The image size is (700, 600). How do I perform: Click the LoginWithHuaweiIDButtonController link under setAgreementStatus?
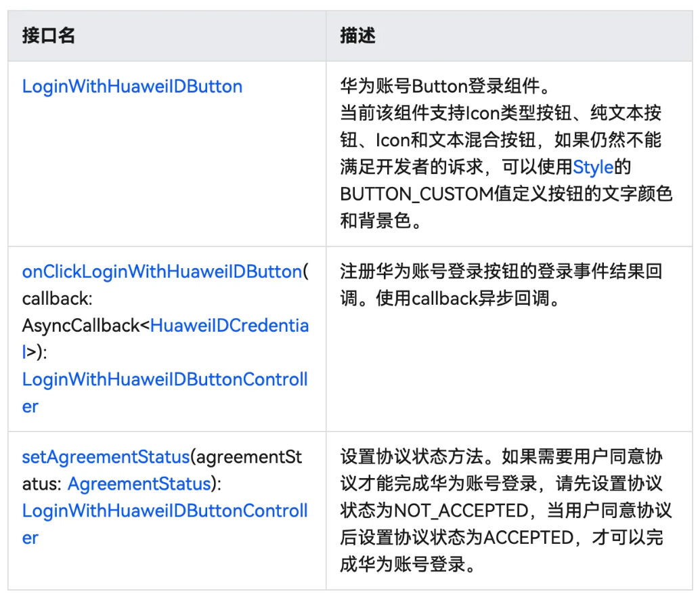(165, 511)
